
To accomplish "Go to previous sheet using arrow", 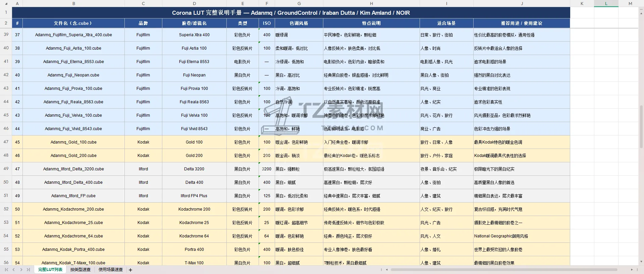I will coord(14,270).
